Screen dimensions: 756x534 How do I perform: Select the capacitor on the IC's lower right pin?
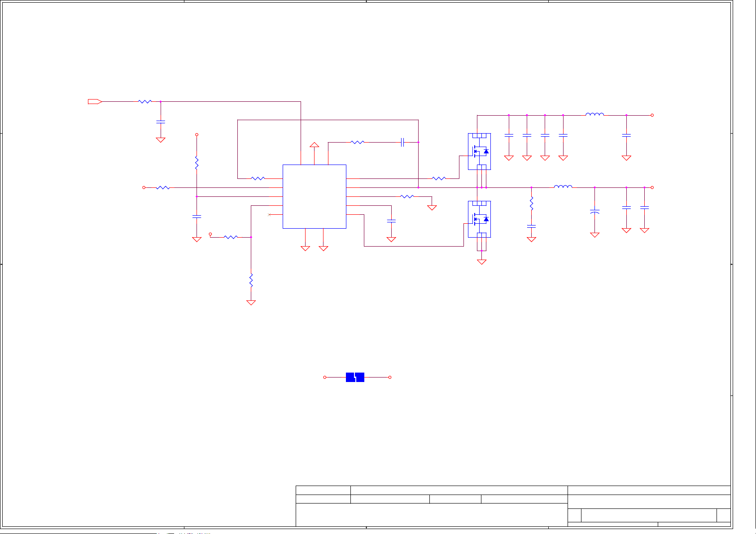point(391,221)
